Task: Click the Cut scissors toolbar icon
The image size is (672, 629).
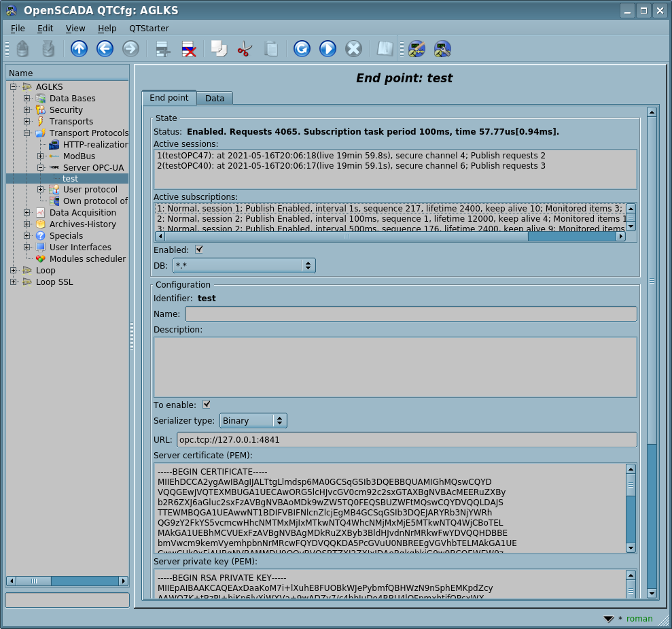Action: [x=245, y=48]
